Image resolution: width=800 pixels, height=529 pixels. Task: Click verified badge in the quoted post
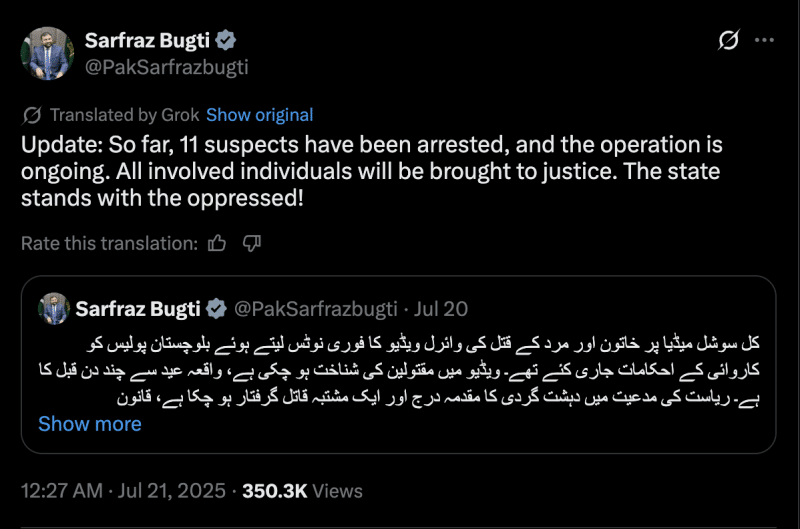(215, 308)
